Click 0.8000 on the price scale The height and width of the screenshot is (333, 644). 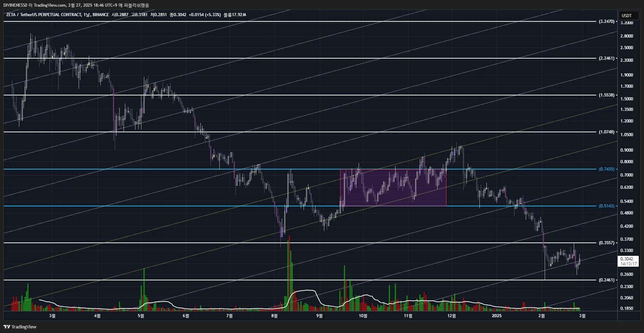coord(627,162)
